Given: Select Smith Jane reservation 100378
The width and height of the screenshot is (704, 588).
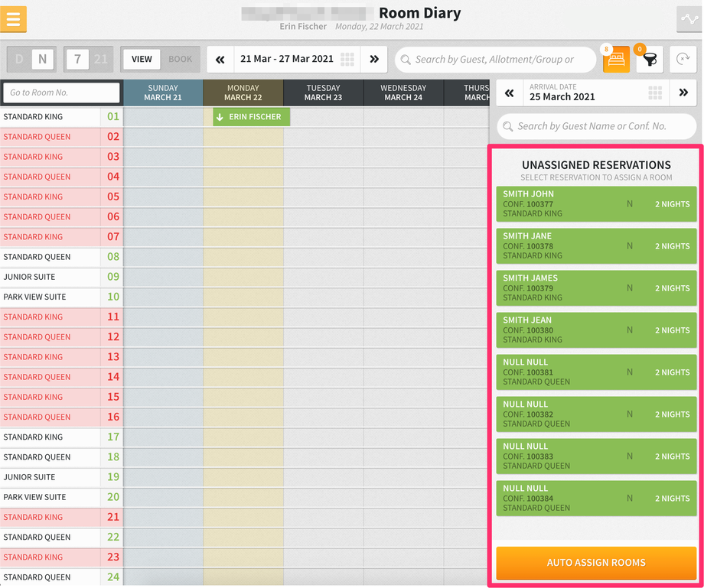Looking at the screenshot, I should (x=596, y=245).
